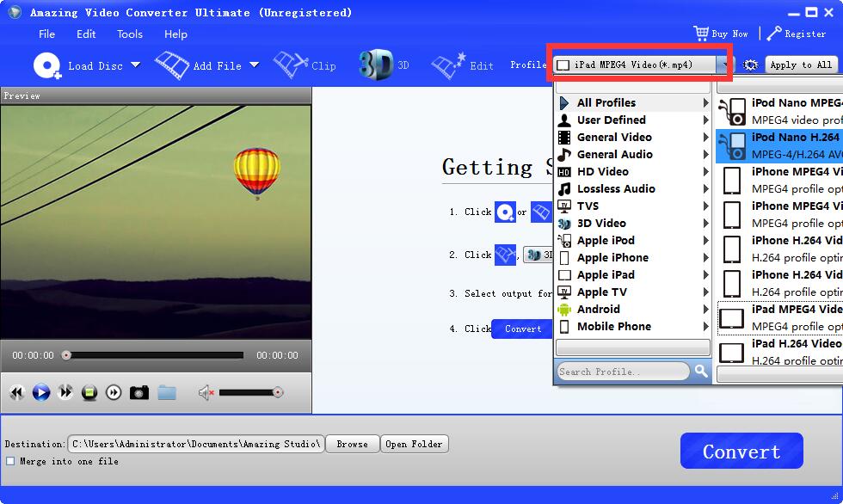Click the Open Folder button
The image size is (843, 504).
414,444
